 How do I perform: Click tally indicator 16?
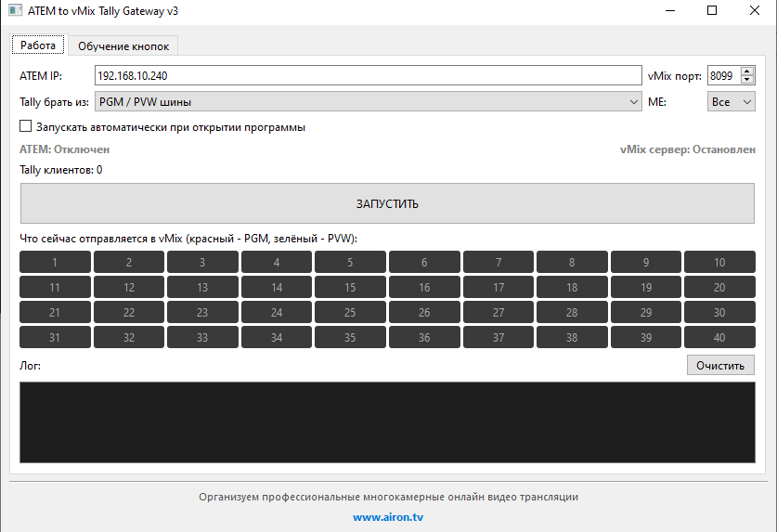pyautogui.click(x=424, y=288)
